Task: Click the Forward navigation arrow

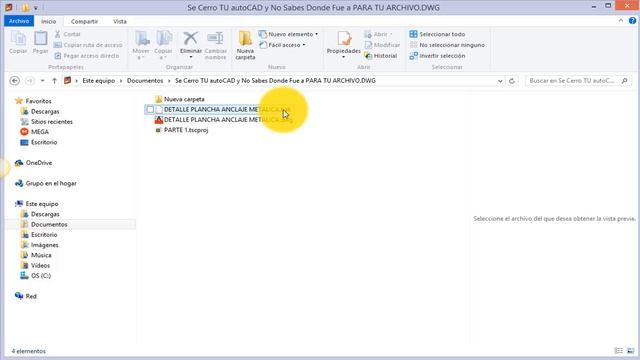Action: tap(29, 81)
